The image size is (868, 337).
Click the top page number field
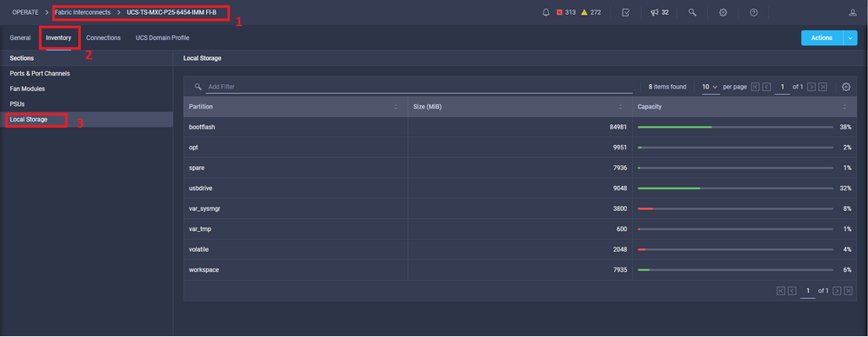coord(782,87)
